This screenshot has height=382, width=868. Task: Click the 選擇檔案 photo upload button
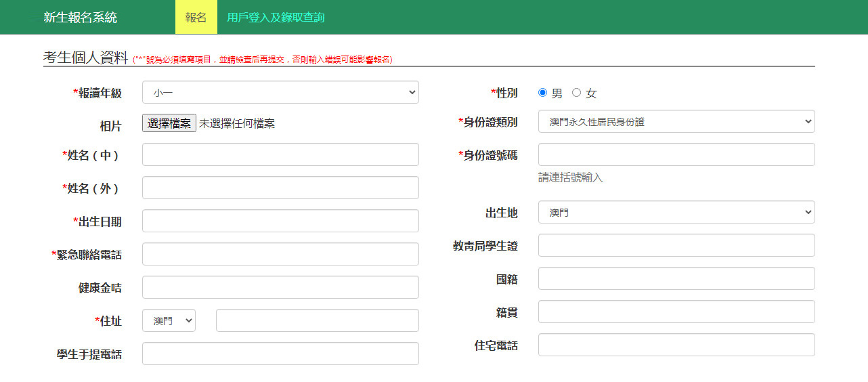pos(169,123)
